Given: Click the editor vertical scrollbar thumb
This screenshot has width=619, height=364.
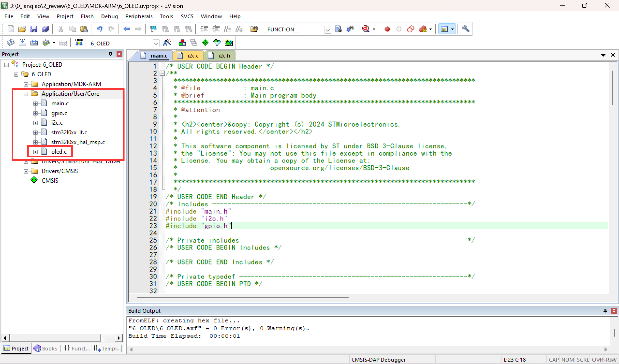Looking at the screenshot, I should pos(613,88).
